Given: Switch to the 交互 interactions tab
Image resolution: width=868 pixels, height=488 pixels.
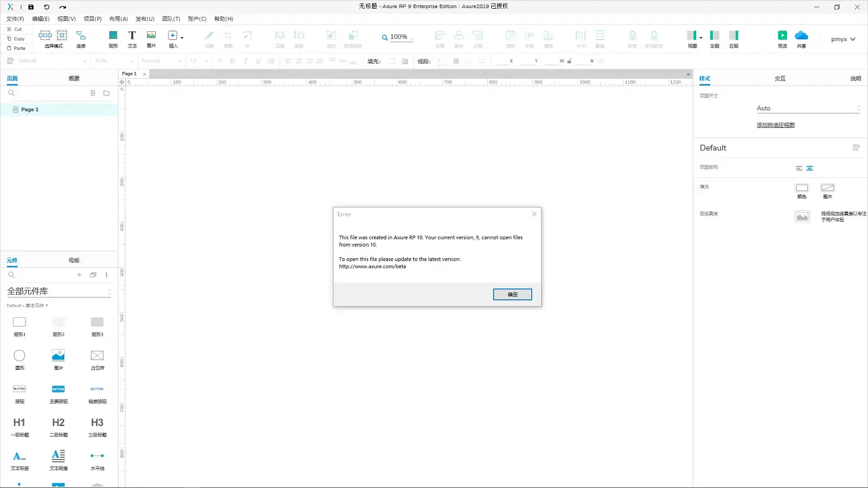Looking at the screenshot, I should click(779, 79).
